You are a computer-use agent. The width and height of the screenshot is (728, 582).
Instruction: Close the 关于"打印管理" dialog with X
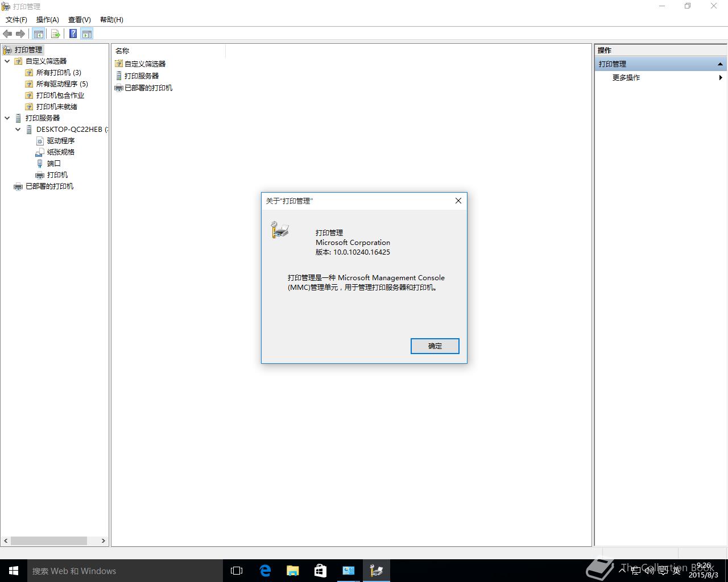coord(458,201)
